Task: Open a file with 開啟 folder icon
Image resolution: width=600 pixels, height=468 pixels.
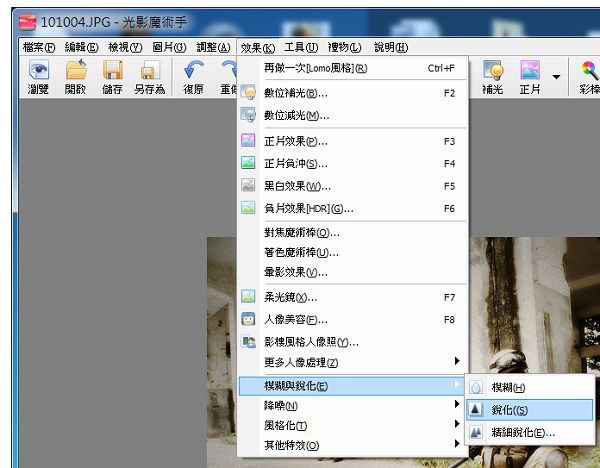Action: tap(76, 70)
